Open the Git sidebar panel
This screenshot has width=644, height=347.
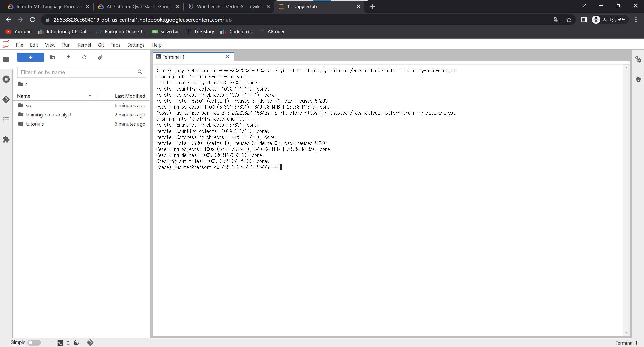pyautogui.click(x=6, y=99)
